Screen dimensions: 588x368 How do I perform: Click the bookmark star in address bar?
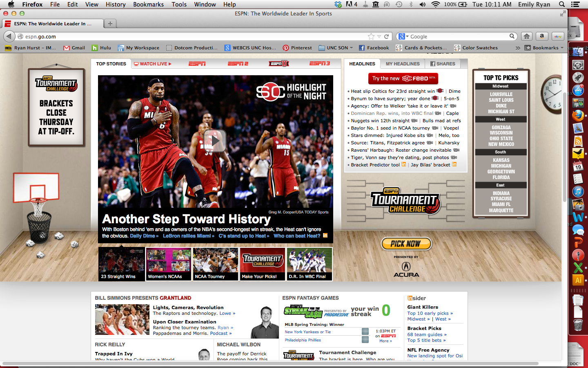click(371, 36)
